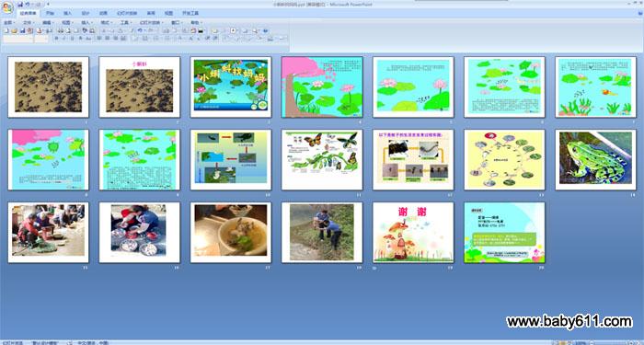Image resolution: width=644 pixels, height=345 pixels.
Task: Switch to the 幻灯片放映 ribbon tab
Action: [127, 13]
